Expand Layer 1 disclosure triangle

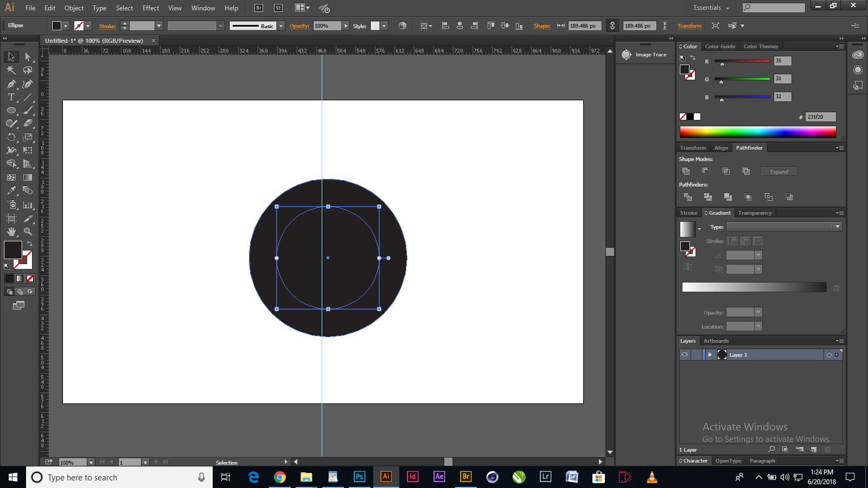(710, 355)
